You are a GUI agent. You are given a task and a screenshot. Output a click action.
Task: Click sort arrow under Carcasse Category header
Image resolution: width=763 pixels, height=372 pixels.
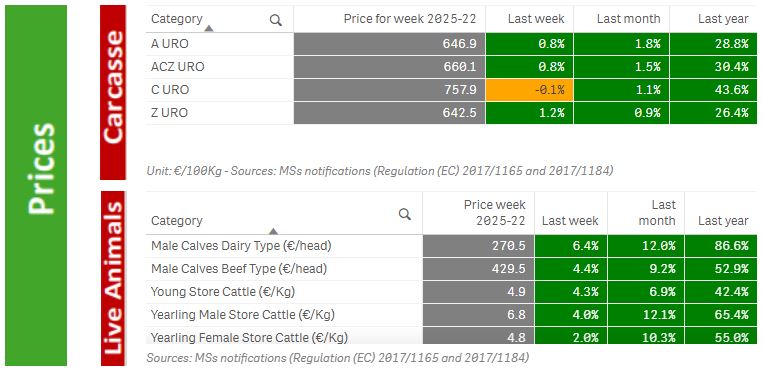209,29
